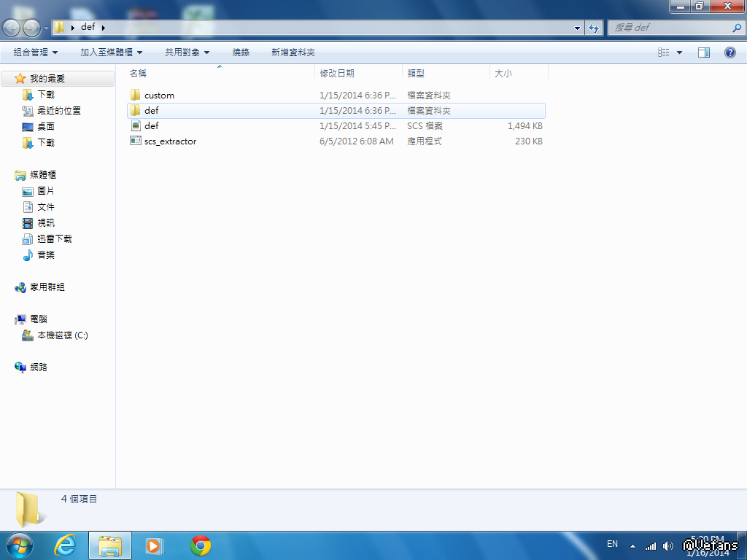This screenshot has height=560, width=747.
Task: Click the change view icon
Action: 664,52
